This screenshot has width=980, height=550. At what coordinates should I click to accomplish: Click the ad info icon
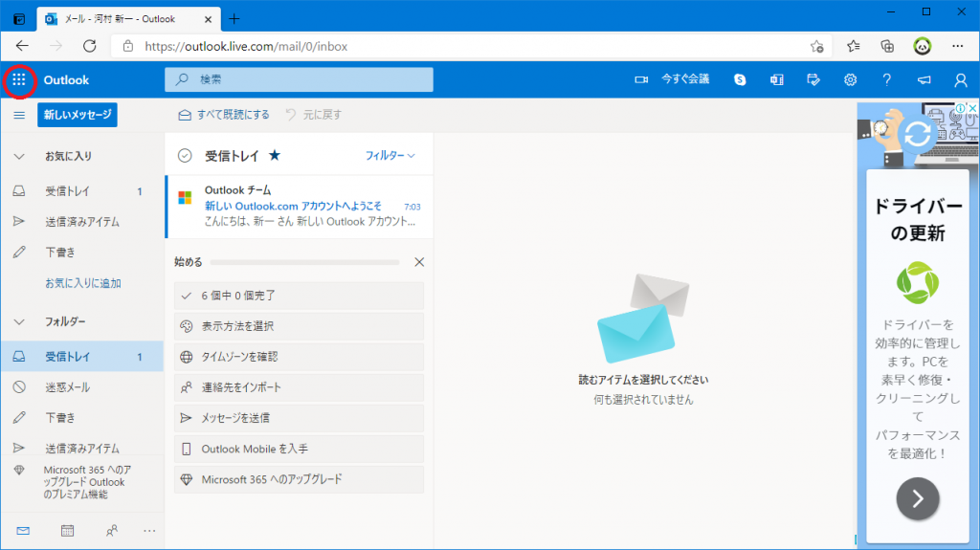(x=961, y=108)
